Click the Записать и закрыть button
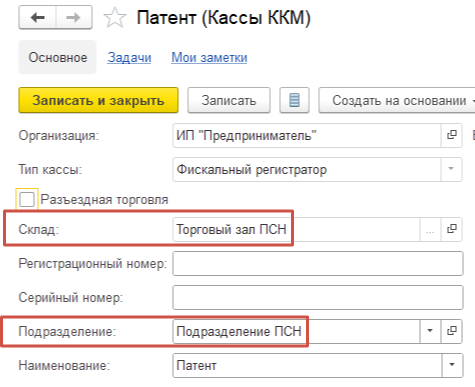Viewport: 475px width, 387px height. (x=98, y=100)
